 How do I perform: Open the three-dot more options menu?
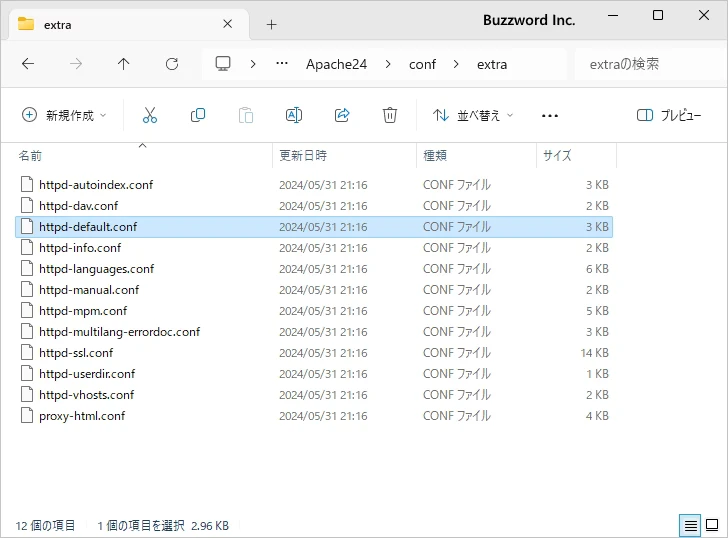[x=549, y=115]
